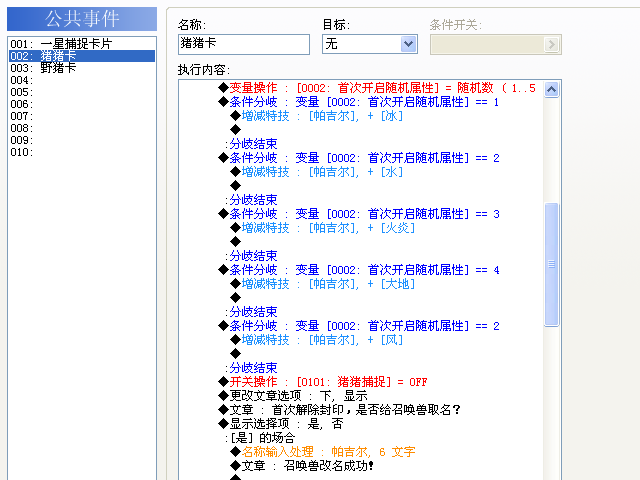Select empty event slot 008
The image size is (640, 480).
pyautogui.click(x=82, y=128)
